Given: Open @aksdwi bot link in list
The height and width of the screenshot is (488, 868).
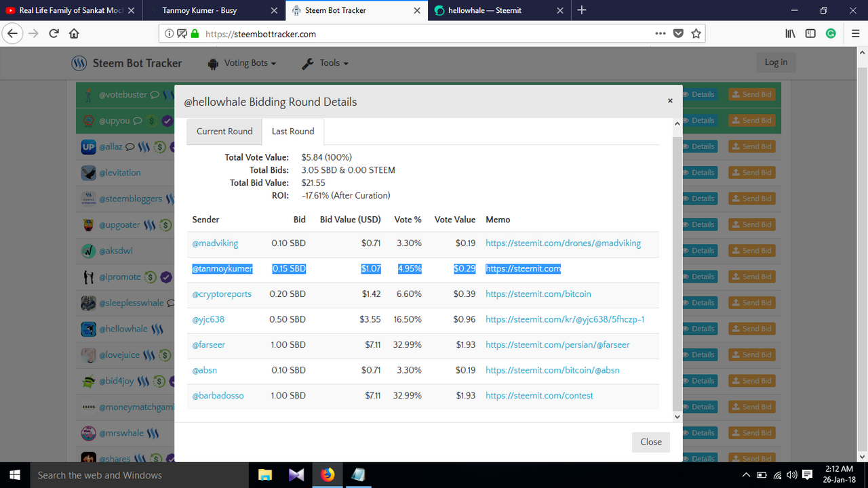Looking at the screenshot, I should [x=116, y=251].
